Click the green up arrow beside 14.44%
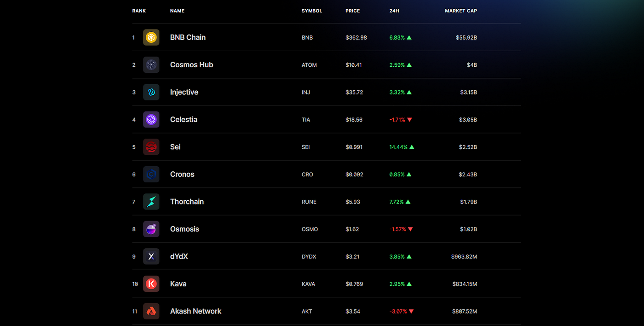The height and width of the screenshot is (326, 644). [x=412, y=147]
